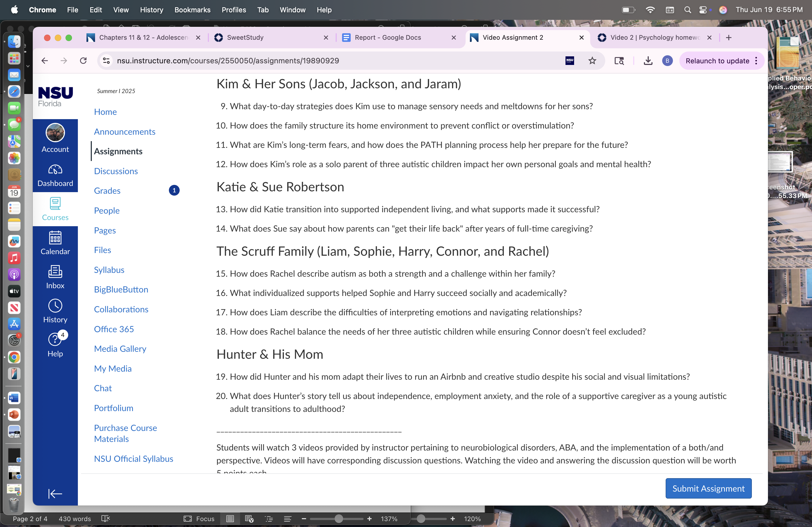Go back to the previous page in Chrome
Viewport: 812px width, 527px height.
(x=45, y=61)
